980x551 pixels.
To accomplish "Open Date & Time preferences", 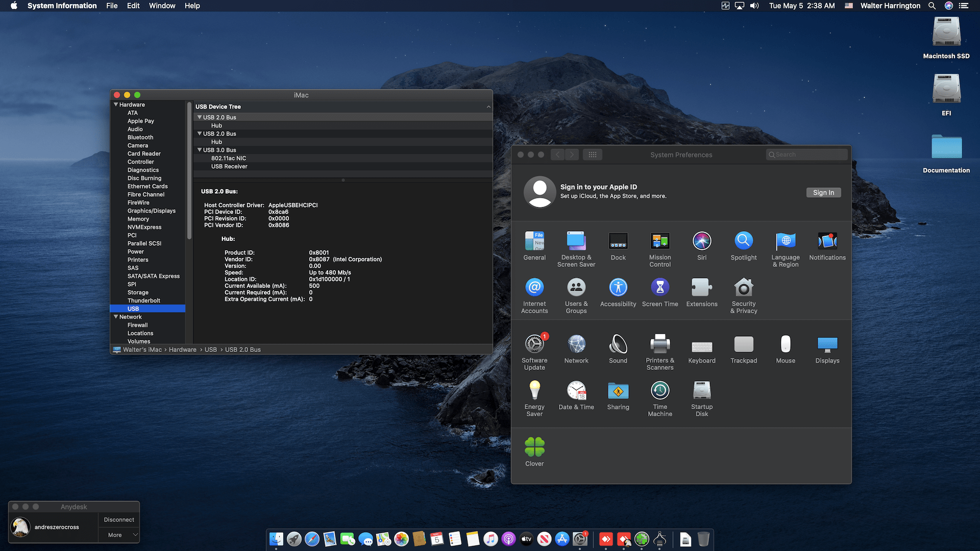I will tap(576, 395).
